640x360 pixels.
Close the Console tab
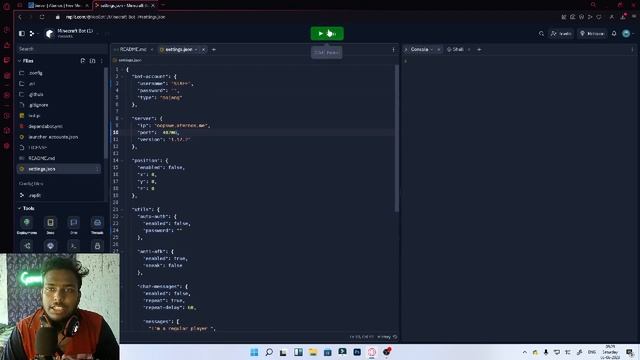(x=439, y=49)
